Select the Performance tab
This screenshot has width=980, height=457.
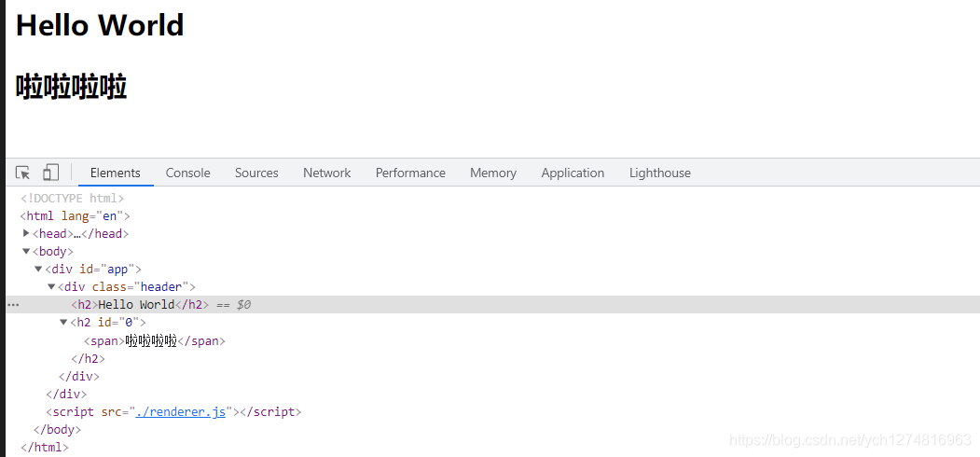[x=410, y=173]
